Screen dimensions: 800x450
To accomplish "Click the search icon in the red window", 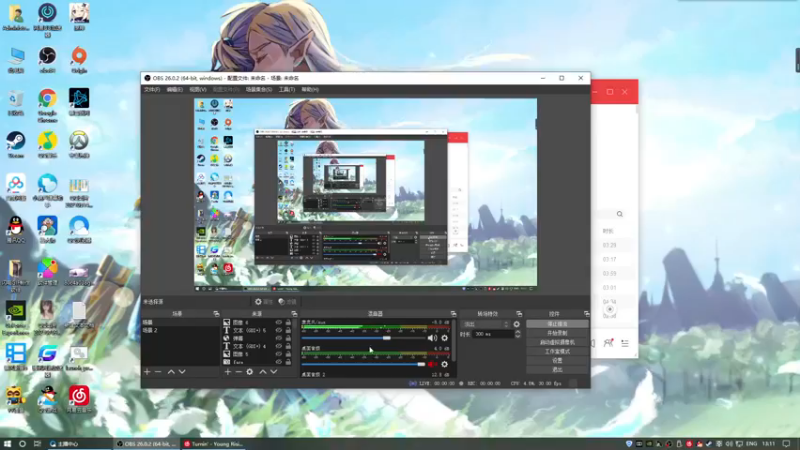I will pos(619,214).
